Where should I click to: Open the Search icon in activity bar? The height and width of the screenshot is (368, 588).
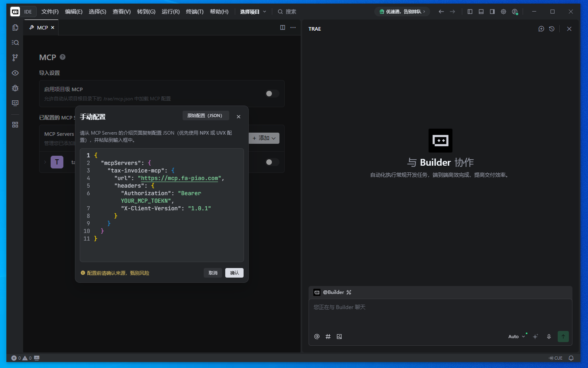[15, 43]
